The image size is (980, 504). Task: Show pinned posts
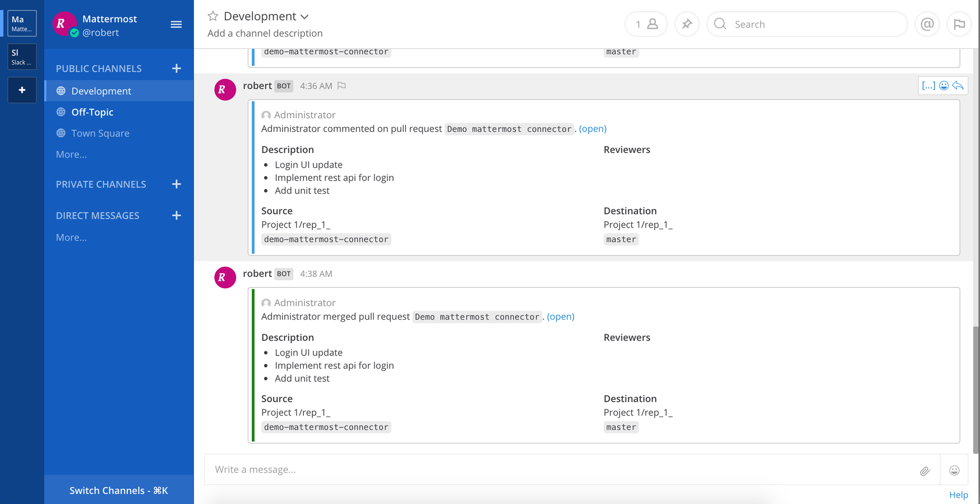coord(687,24)
